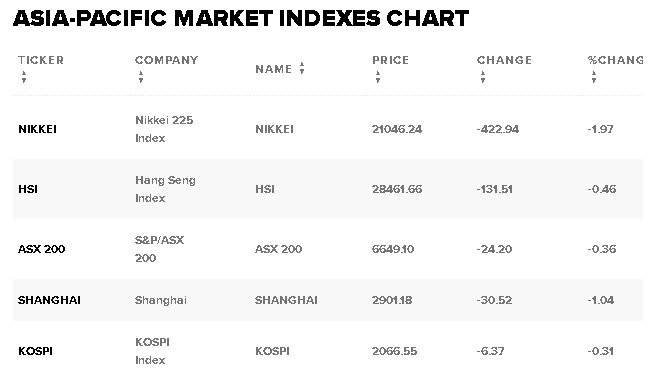
Task: Select the S&P/ASX 200 company cell
Action: pyautogui.click(x=159, y=249)
